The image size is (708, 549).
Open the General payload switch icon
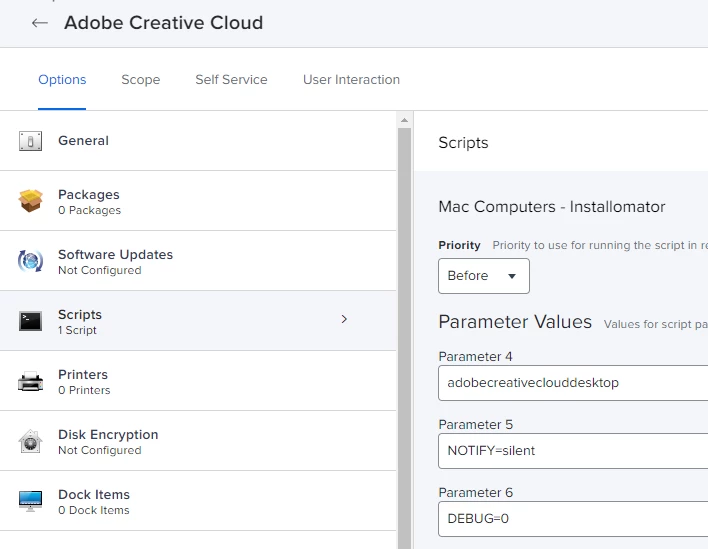click(30, 141)
